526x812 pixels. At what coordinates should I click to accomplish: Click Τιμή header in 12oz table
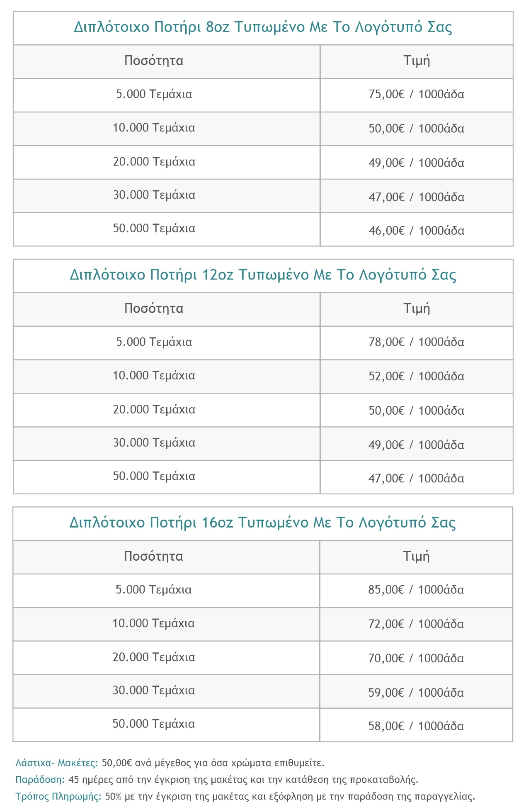tap(417, 309)
